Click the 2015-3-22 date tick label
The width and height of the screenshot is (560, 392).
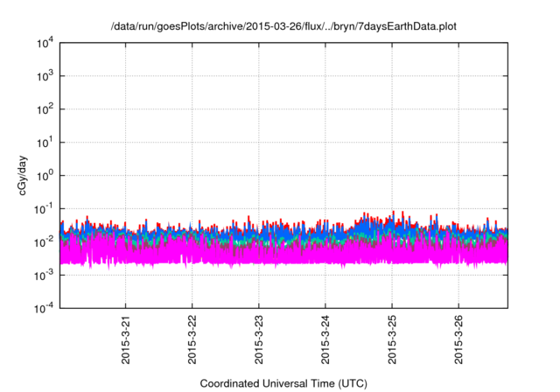(x=192, y=339)
